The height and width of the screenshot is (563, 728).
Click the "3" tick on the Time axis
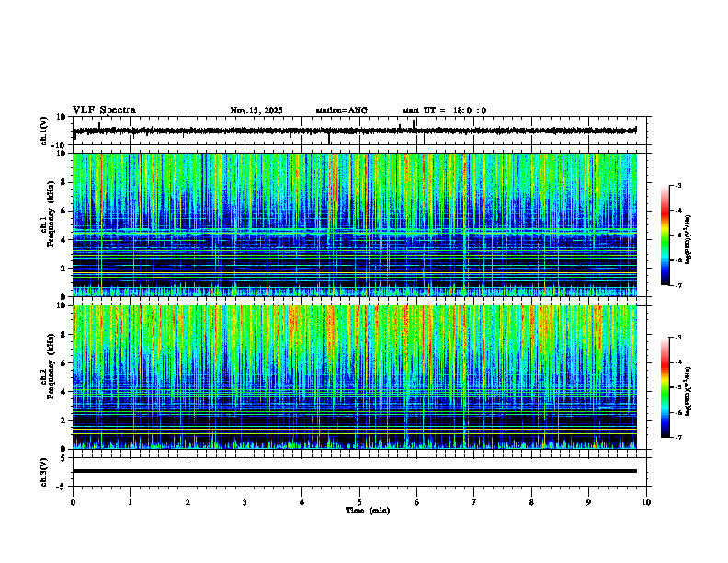click(x=245, y=502)
